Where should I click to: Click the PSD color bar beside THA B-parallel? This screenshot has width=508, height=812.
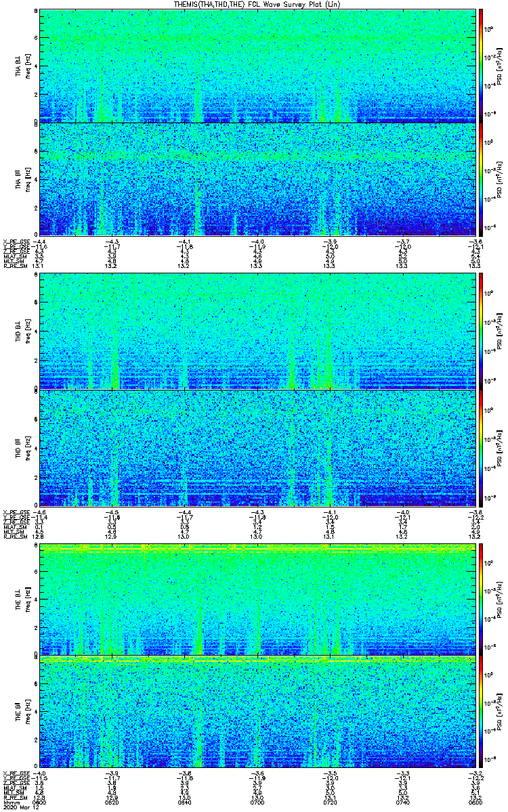[482, 179]
